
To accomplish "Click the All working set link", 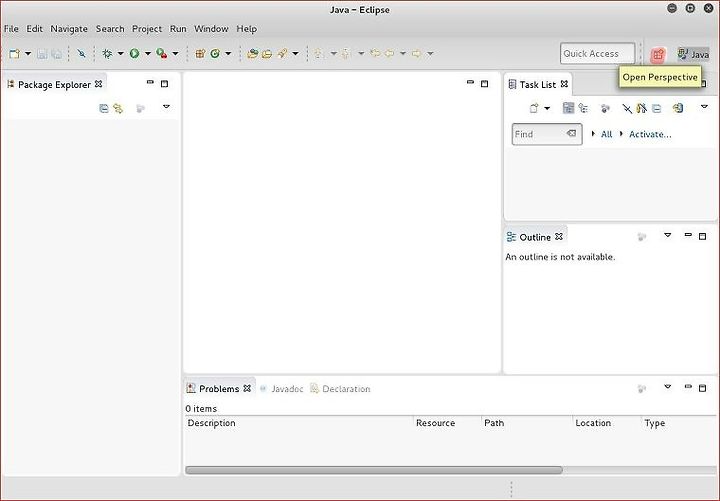I will point(606,134).
